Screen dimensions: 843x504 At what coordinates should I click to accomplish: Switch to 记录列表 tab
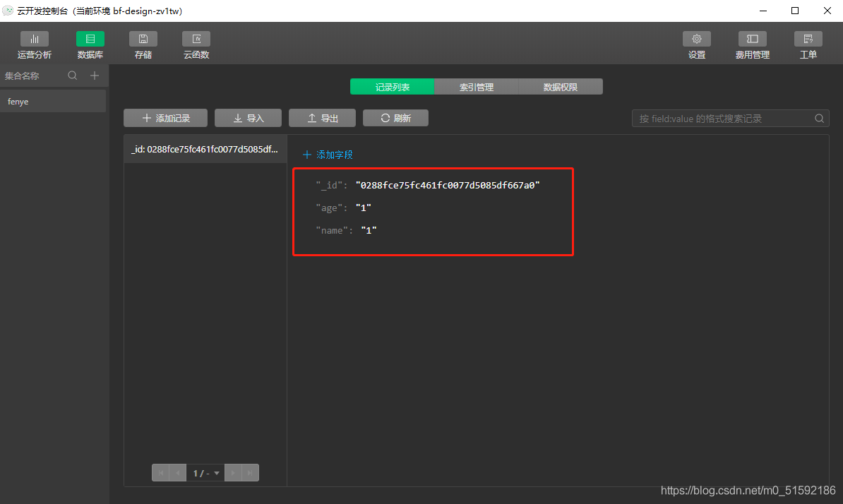(x=392, y=87)
